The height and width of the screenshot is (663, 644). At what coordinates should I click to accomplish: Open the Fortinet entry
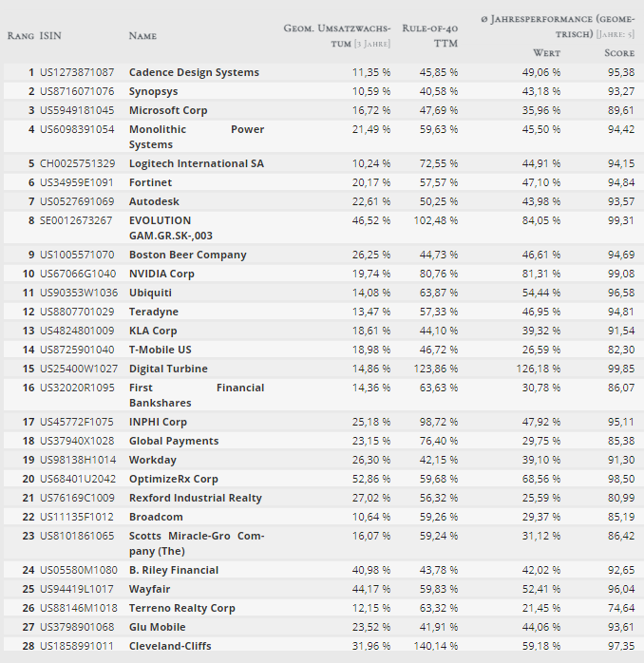click(150, 182)
